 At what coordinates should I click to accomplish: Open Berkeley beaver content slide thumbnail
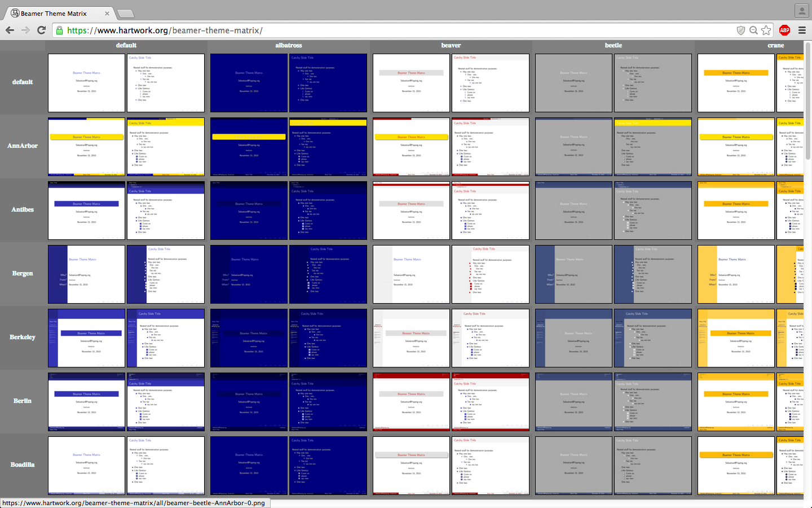click(491, 338)
